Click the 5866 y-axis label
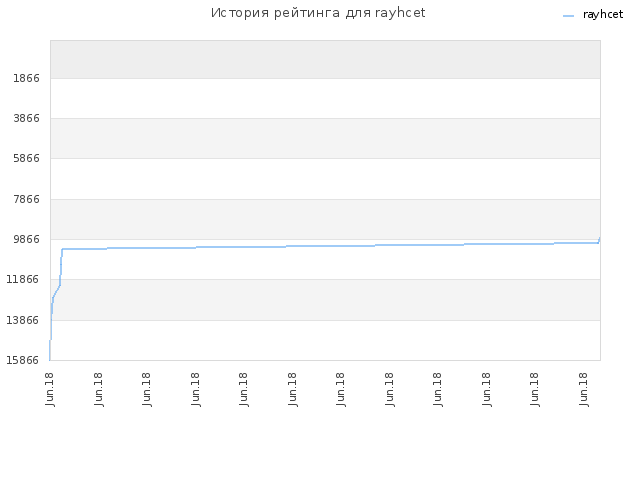 click(27, 158)
